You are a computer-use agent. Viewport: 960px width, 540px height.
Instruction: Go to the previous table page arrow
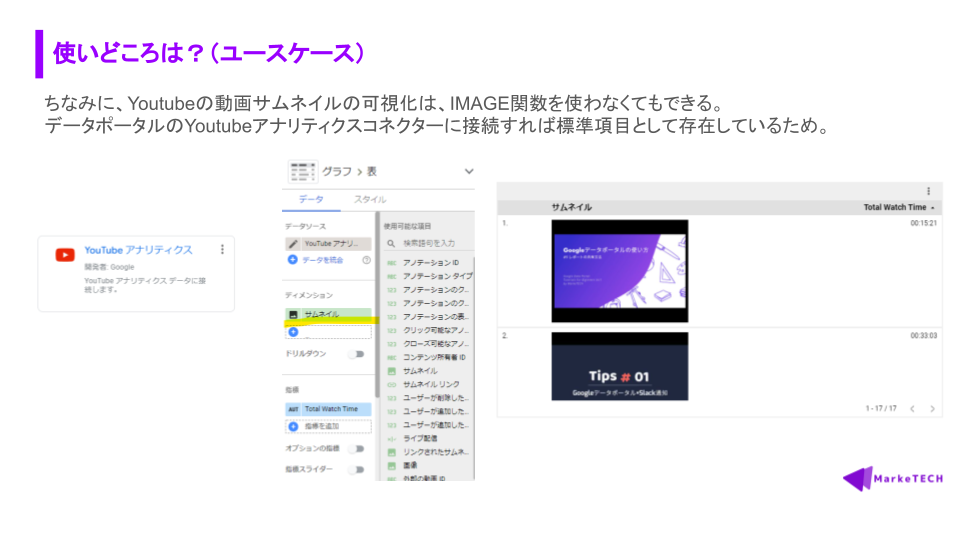912,408
